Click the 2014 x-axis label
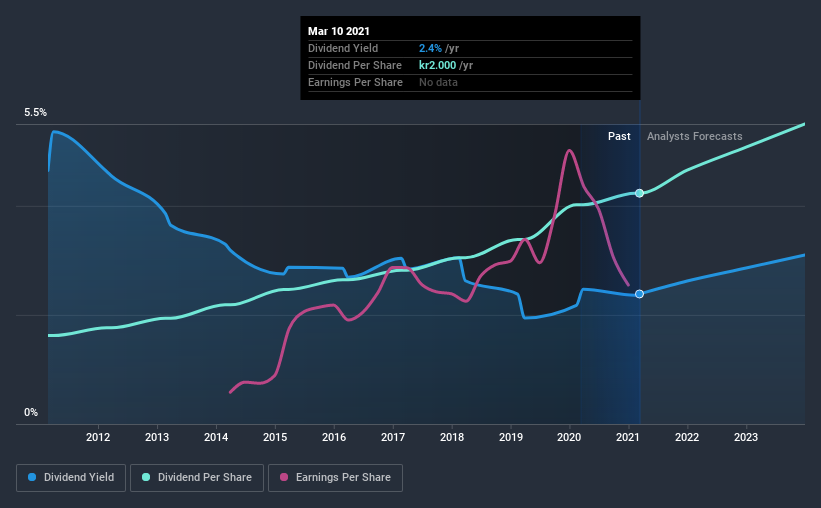 click(x=216, y=437)
